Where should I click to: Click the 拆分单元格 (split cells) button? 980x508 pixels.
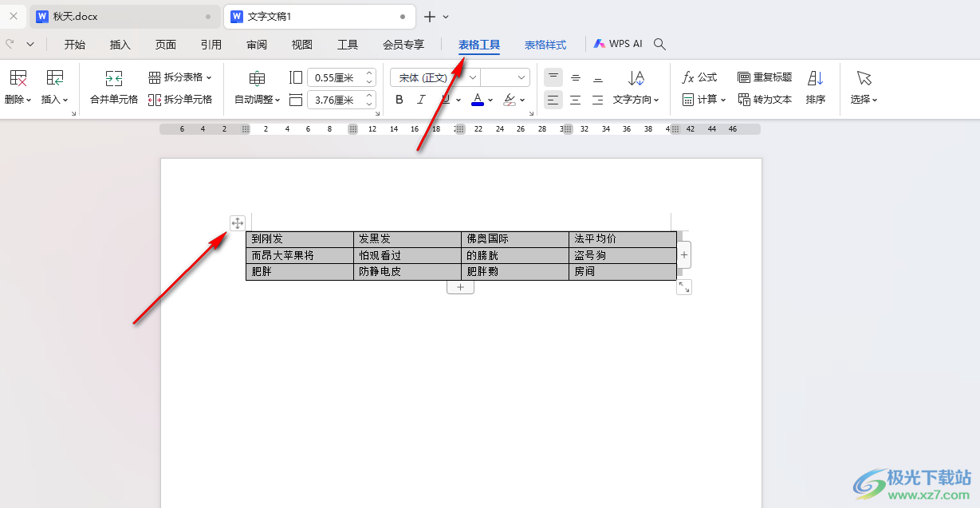tap(180, 100)
